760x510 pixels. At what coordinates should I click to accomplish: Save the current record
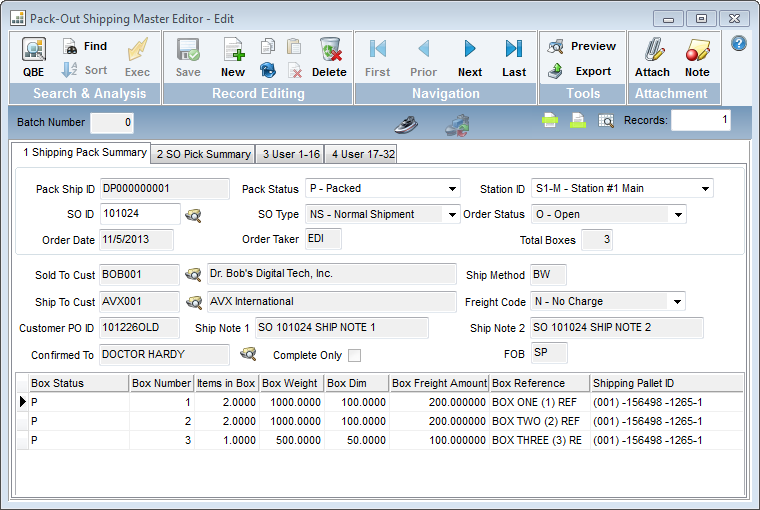point(188,57)
